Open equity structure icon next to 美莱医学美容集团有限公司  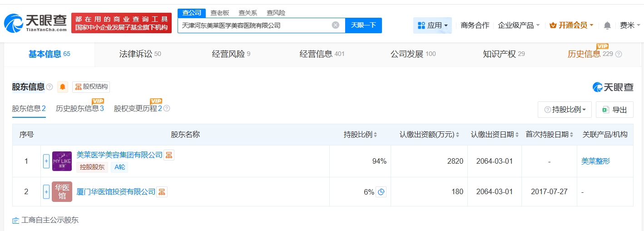point(169,155)
